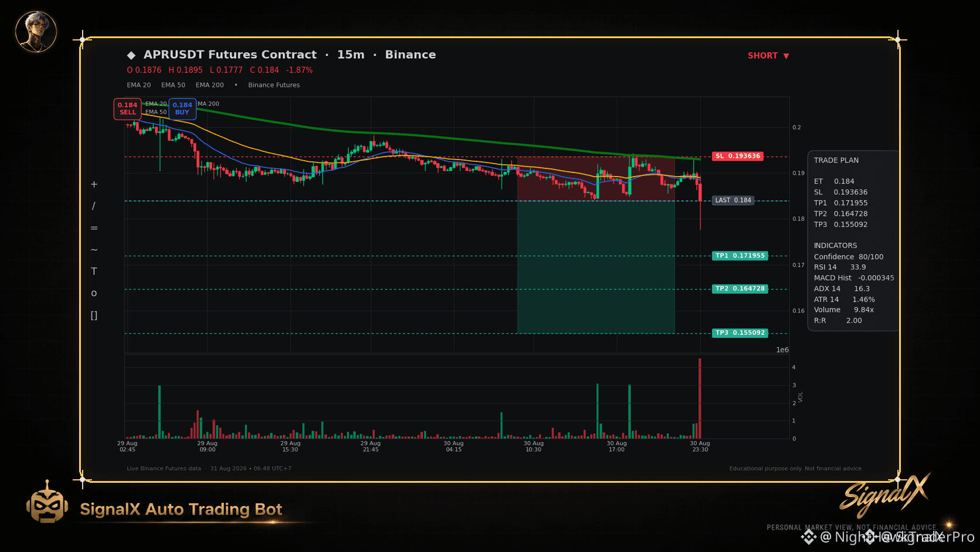Image resolution: width=980 pixels, height=552 pixels.
Task: Click the SignalX Auto Trading Bot title
Action: coord(181,509)
